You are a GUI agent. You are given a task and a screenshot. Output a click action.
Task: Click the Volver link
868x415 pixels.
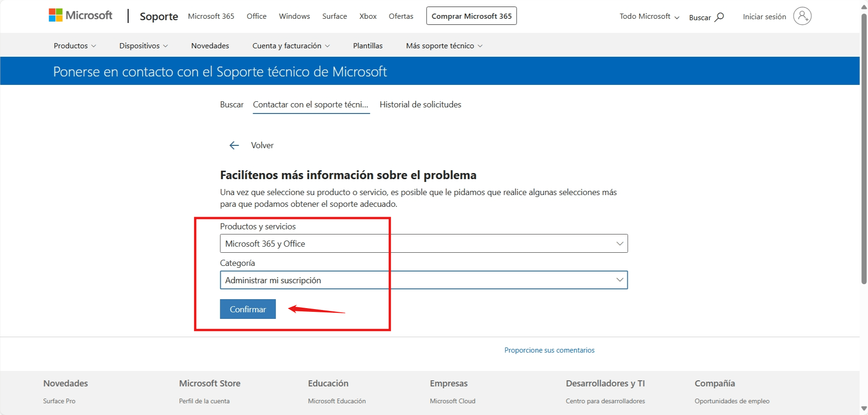(262, 145)
